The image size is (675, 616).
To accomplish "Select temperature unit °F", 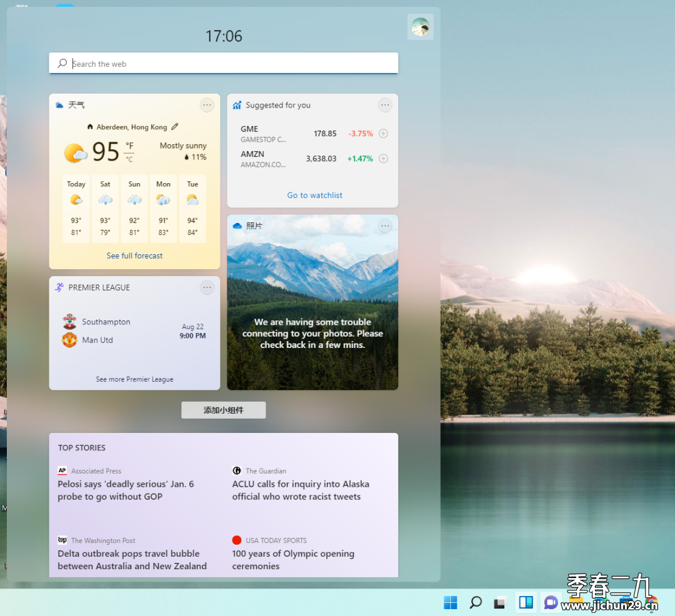I will tap(129, 146).
